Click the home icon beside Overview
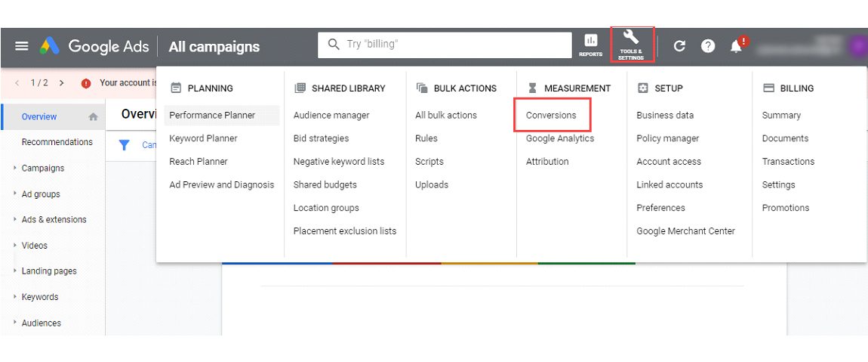Image resolution: width=868 pixels, height=362 pixels. (93, 117)
